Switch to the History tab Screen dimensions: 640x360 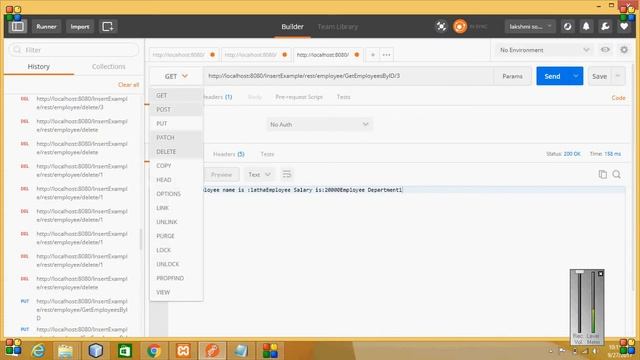click(39, 67)
